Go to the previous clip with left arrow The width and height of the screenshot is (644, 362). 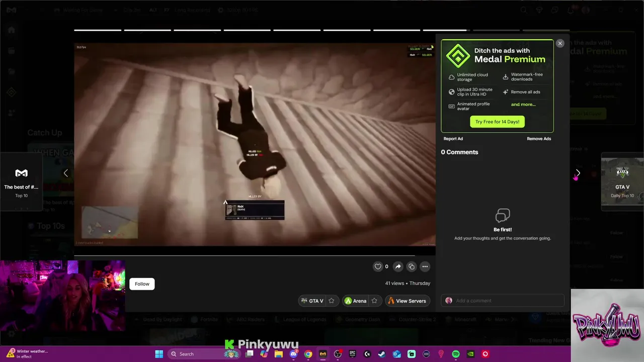click(65, 173)
